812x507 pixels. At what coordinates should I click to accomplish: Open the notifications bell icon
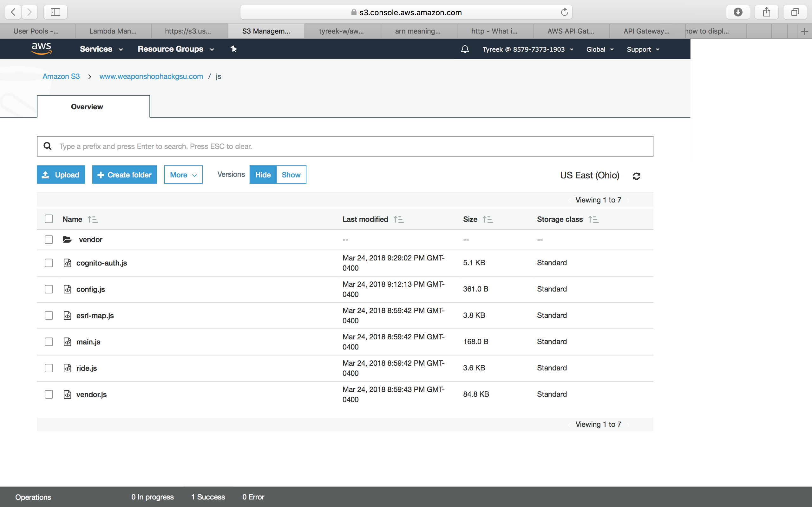tap(465, 49)
